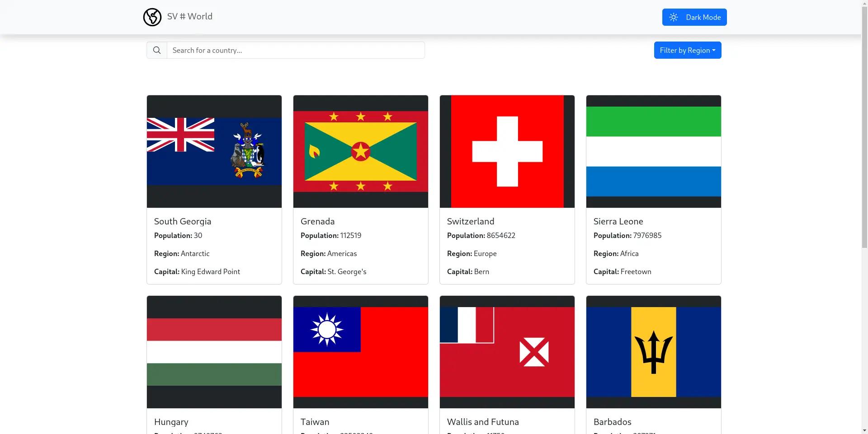This screenshot has height=434, width=868.
Task: Open the Taiwan flag image
Action: click(x=361, y=352)
